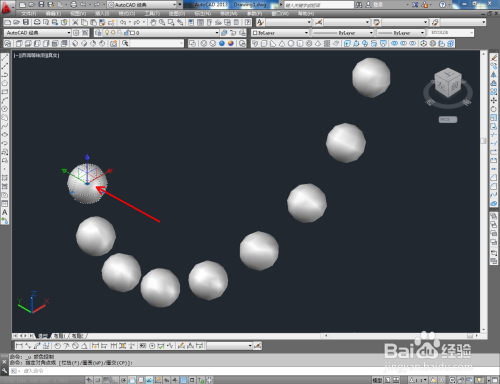Screen dimensions: 500x384
Task: Switch to the Model tab
Action: 42,336
